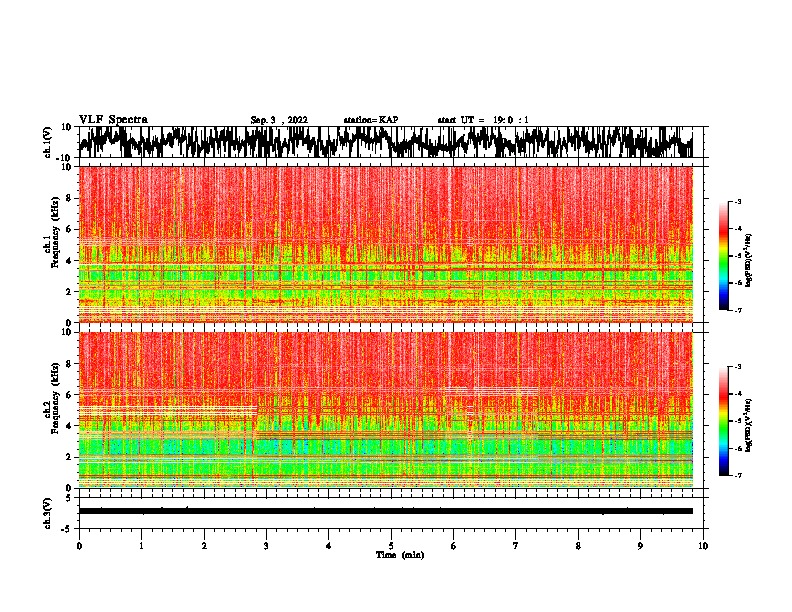The image size is (792, 612).
Task: Click the ch.1 voltage waveform panel
Action: pos(390,142)
